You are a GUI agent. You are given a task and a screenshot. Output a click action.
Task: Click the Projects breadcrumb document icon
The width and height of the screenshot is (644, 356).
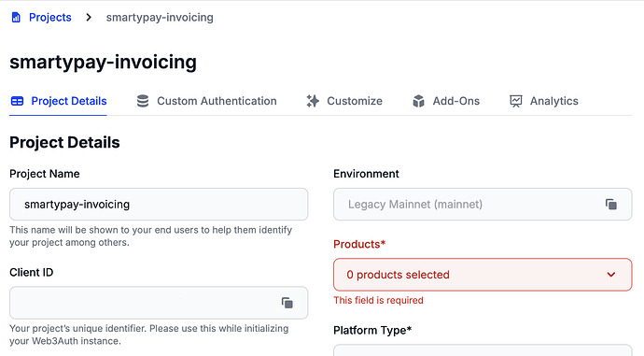pyautogui.click(x=16, y=17)
